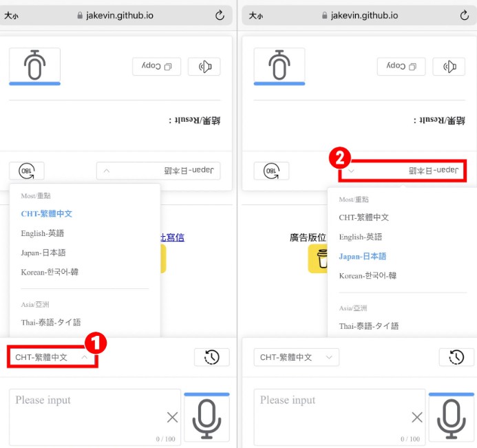This screenshot has height=448, width=477.
Task: Click the 180 rotate icon in left screen
Action: point(27,171)
